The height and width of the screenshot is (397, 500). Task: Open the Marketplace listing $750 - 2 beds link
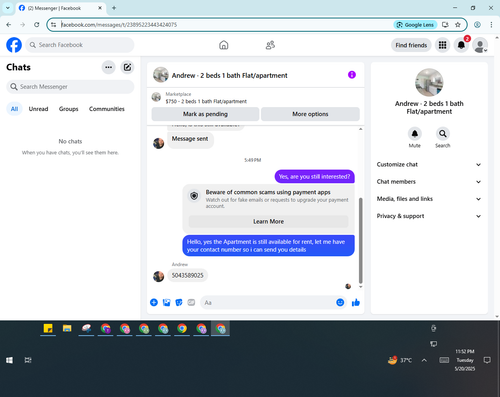click(x=206, y=101)
